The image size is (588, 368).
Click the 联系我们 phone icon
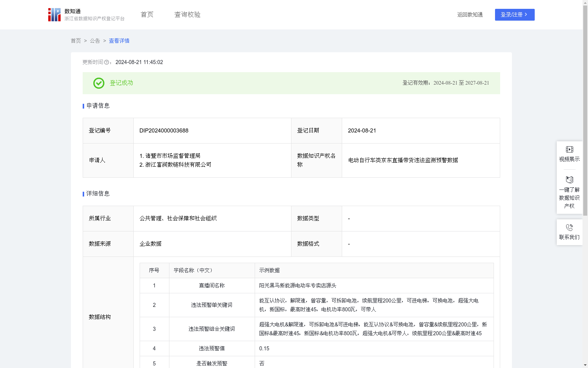pyautogui.click(x=569, y=227)
